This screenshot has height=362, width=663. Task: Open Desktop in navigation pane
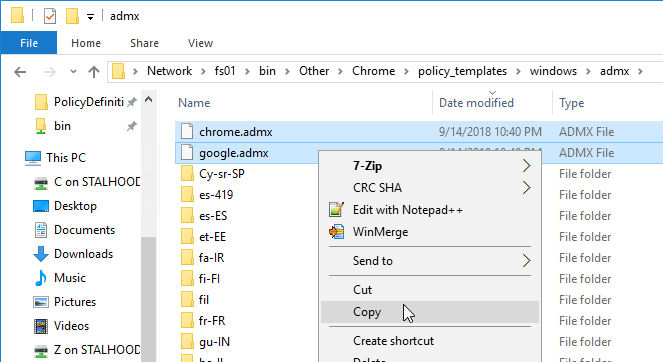click(75, 206)
